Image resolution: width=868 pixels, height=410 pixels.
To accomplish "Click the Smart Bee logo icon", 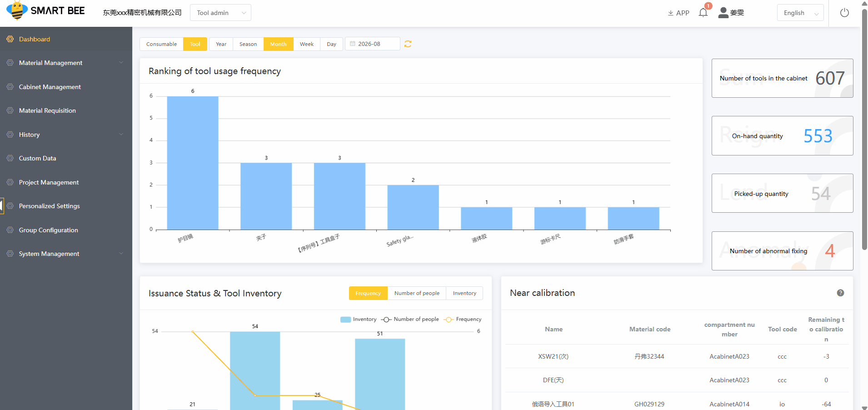I will [17, 10].
